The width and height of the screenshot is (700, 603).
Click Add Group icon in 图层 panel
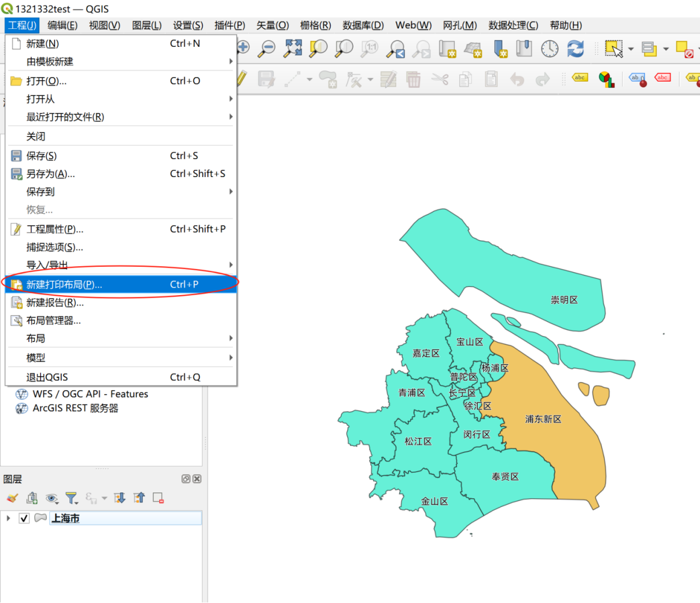pyautogui.click(x=32, y=498)
